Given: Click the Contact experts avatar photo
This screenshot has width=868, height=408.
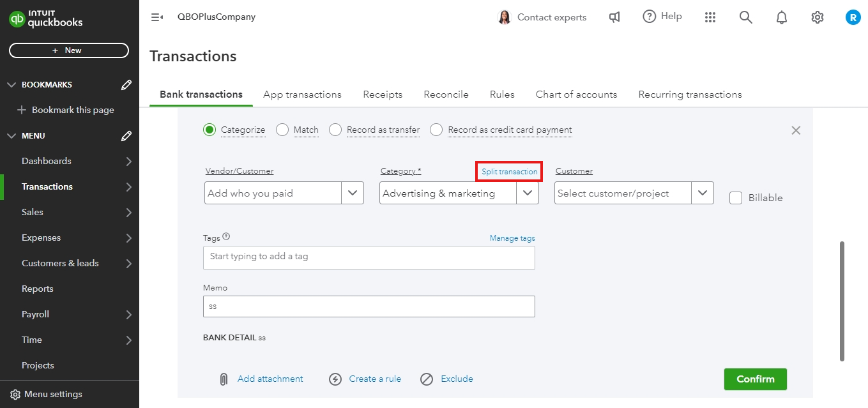Looking at the screenshot, I should [505, 17].
